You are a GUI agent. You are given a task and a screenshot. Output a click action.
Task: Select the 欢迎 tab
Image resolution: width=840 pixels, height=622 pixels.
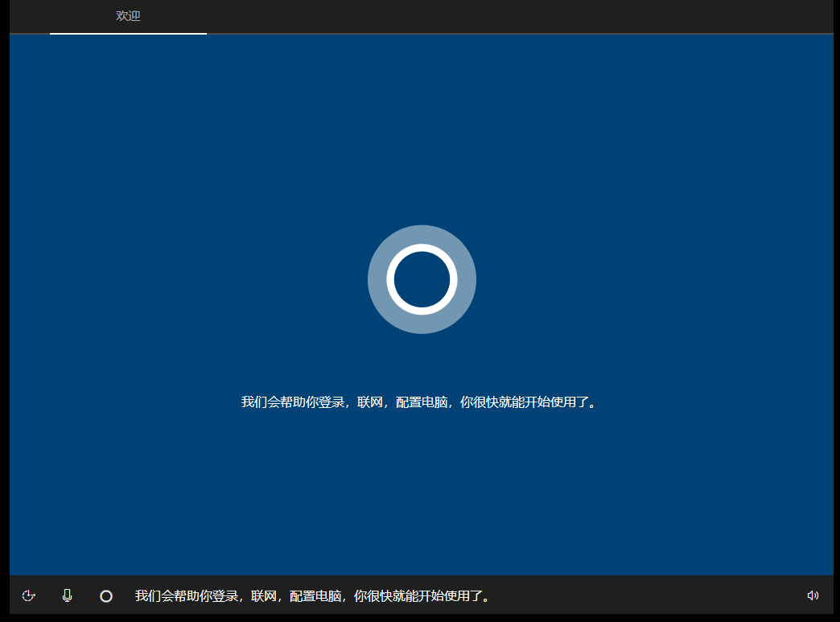click(128, 16)
